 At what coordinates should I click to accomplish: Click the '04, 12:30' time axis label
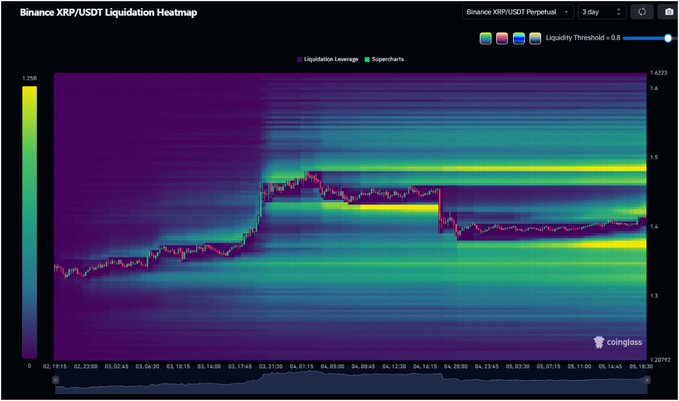click(x=394, y=366)
